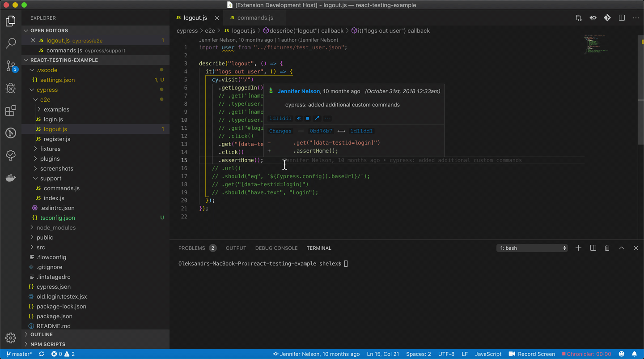Click commit 0bd76b7 link in hover
The width and height of the screenshot is (644, 359).
[x=321, y=131]
